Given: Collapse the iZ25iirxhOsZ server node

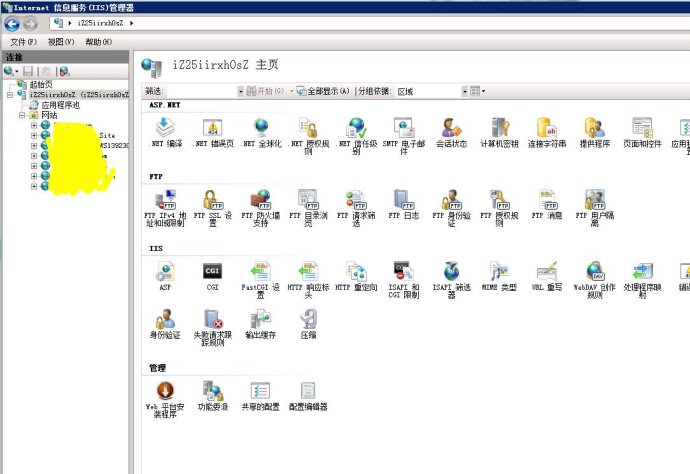Looking at the screenshot, I should point(10,95).
